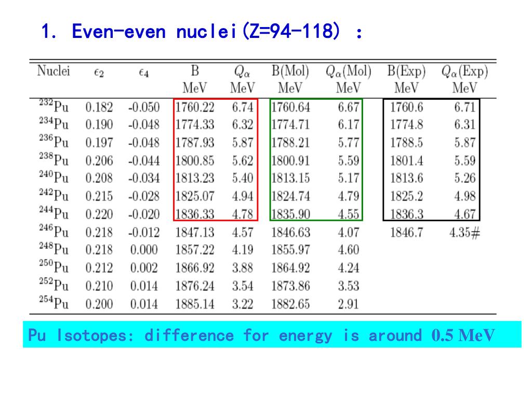This screenshot has height=399, width=532.
Task: Click the Qα(Exp) value 6.71
Action: coord(465,107)
